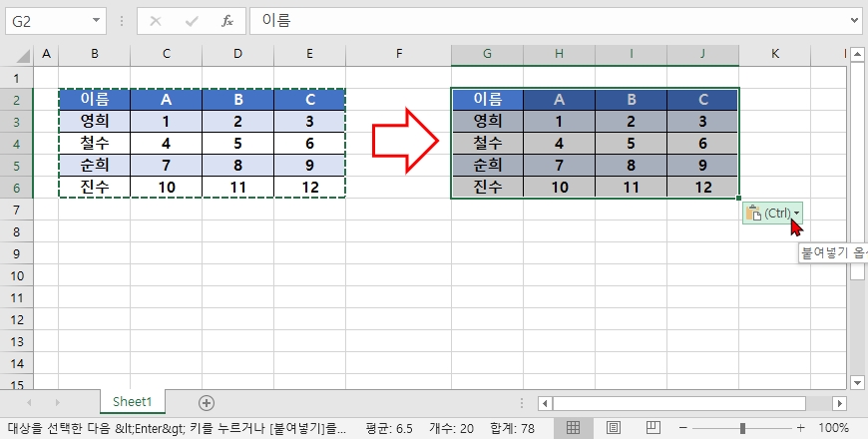Open the Paste Options (Ctrl) dropdown button
868x439 pixels.
pyautogui.click(x=772, y=213)
